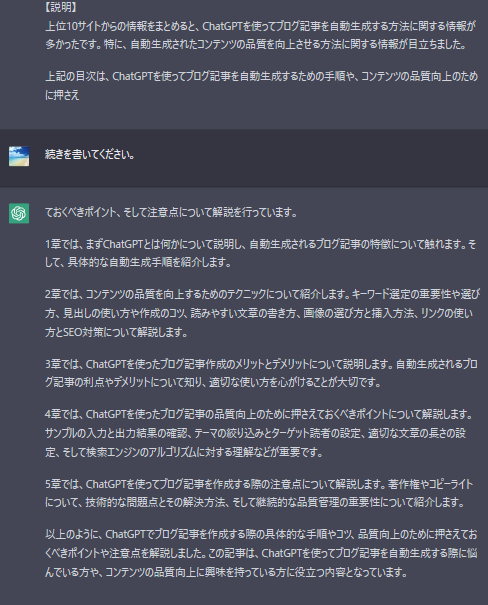Click the closing paragraph beginning 以上のように

[x=261, y=553]
